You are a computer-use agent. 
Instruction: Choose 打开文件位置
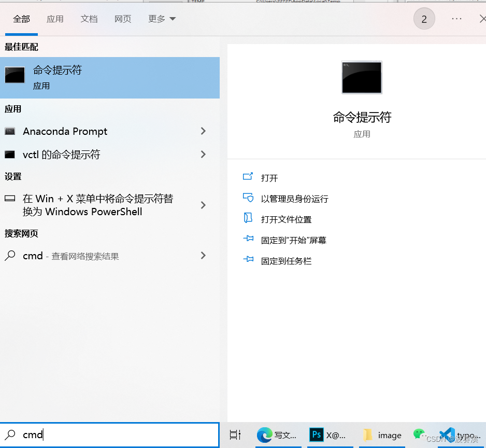(x=286, y=220)
